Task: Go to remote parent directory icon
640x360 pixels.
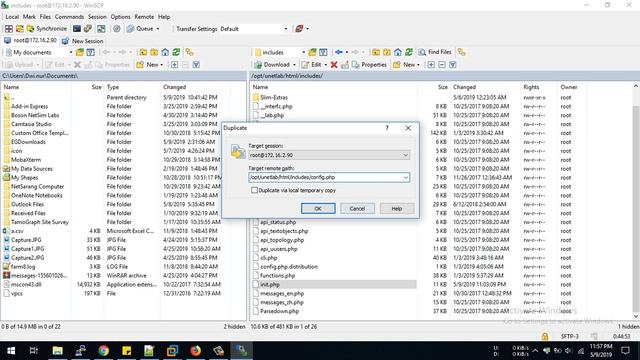Action: point(376,52)
